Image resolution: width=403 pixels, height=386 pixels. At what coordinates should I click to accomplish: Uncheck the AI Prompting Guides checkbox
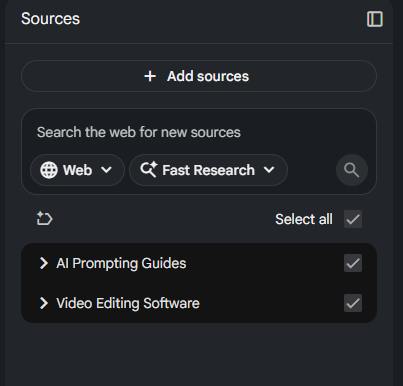tap(353, 263)
